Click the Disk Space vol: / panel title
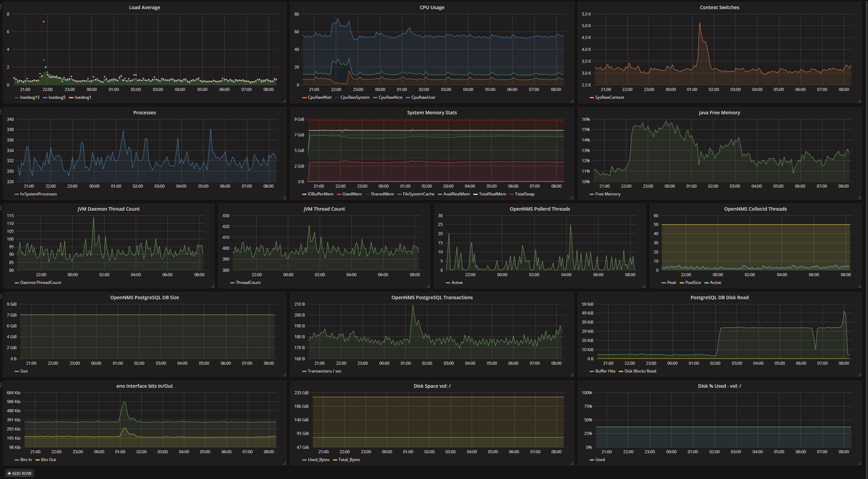This screenshot has width=868, height=479. pyautogui.click(x=432, y=386)
